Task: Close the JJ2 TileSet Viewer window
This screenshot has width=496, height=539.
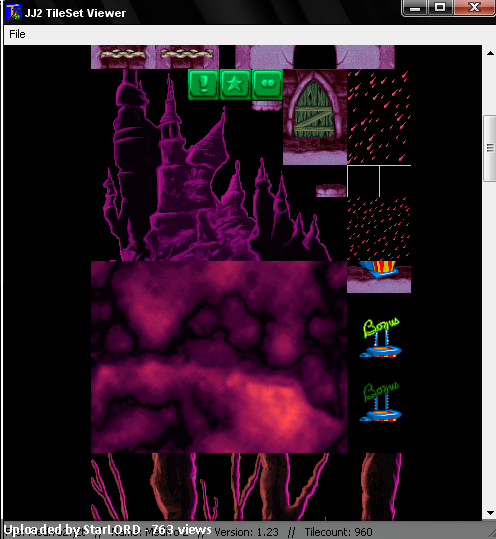Action: point(475,8)
